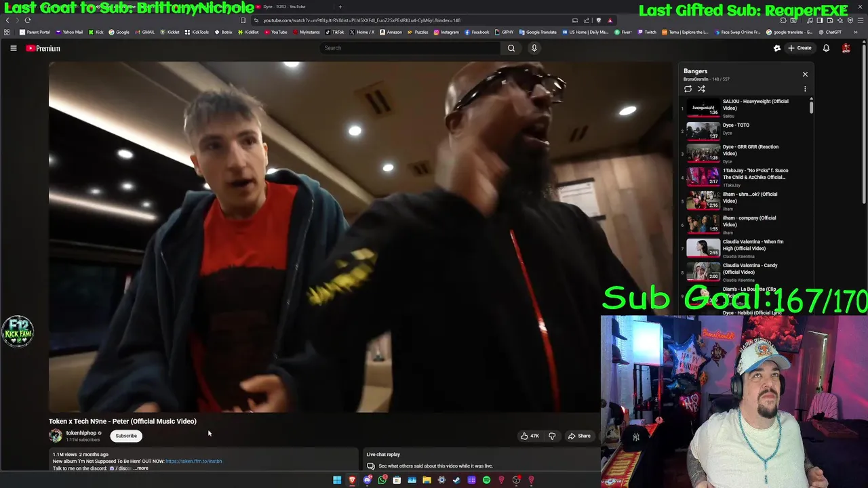The width and height of the screenshot is (868, 488).
Task: Open the KickTools bookmark
Action: click(x=197, y=32)
